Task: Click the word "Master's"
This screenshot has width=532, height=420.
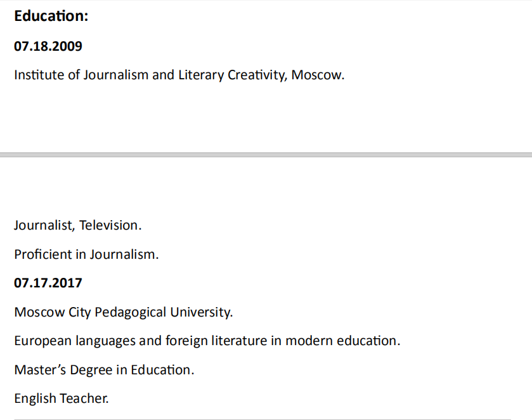Action: click(x=39, y=370)
